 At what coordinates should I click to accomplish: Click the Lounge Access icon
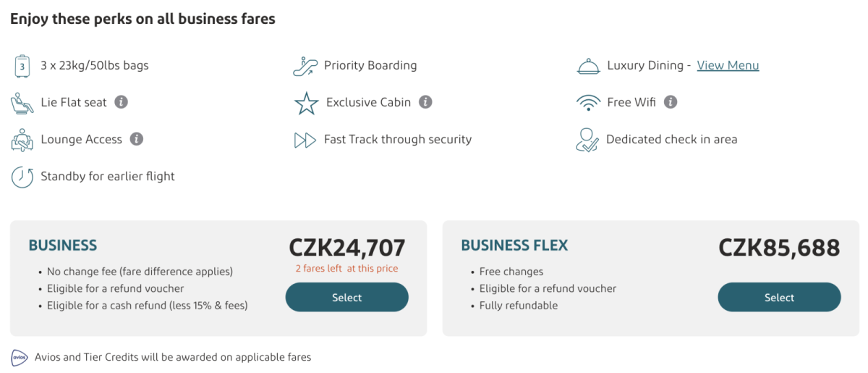coord(22,140)
